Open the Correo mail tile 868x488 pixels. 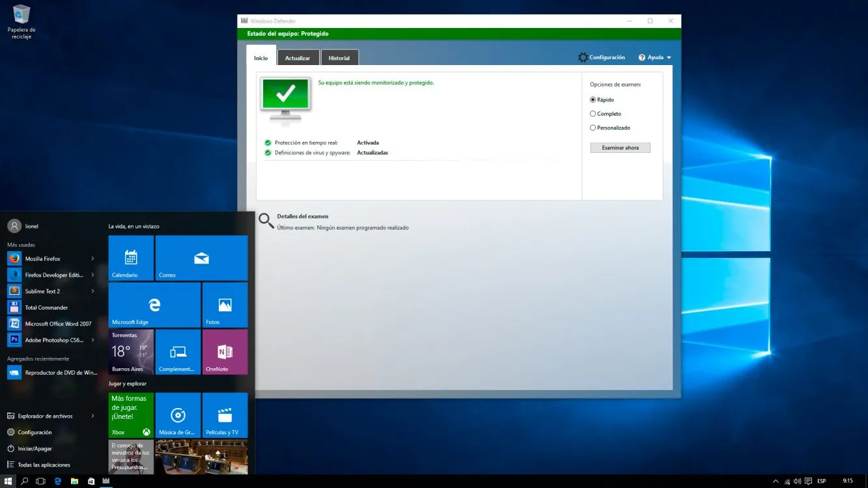tap(201, 258)
